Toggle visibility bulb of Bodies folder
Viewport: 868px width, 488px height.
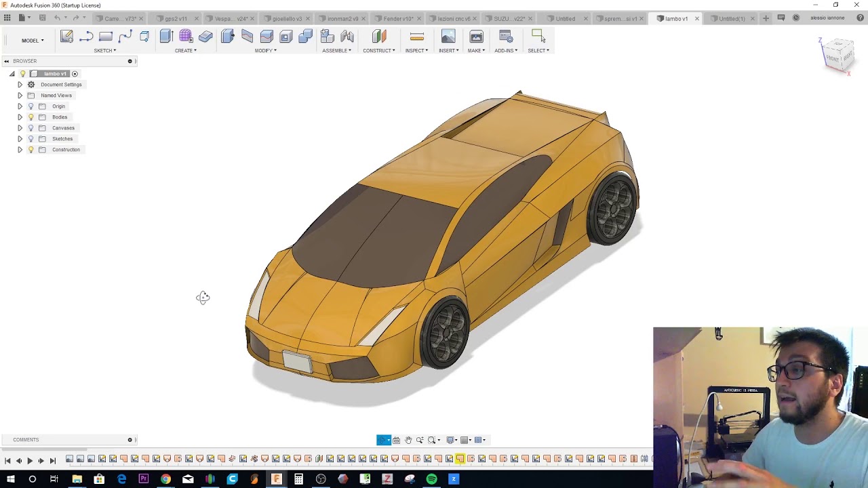31,117
